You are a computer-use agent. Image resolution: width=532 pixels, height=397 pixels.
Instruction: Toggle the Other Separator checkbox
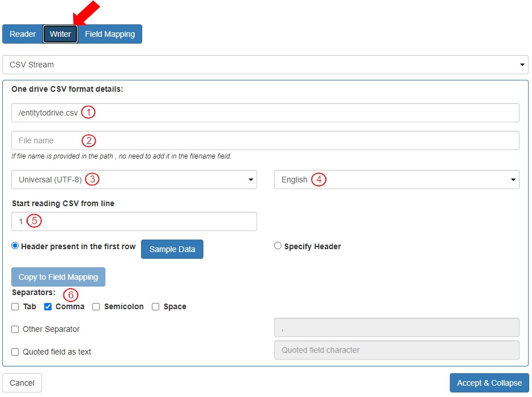(15, 329)
